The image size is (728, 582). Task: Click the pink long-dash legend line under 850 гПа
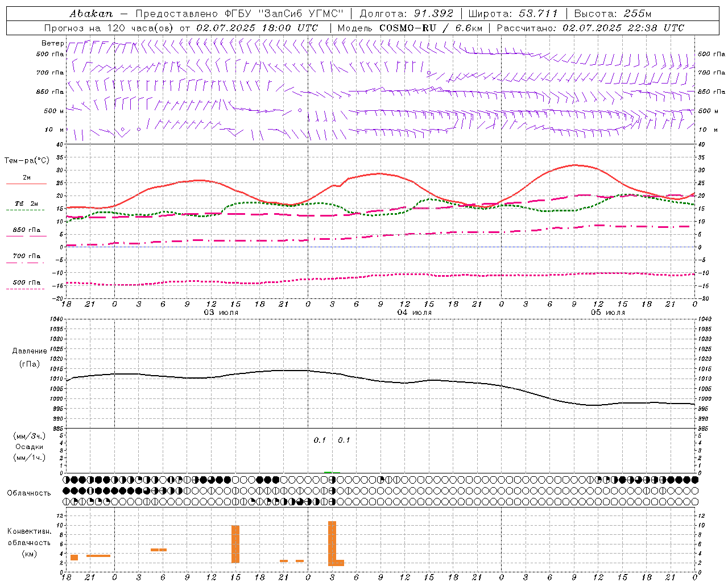pos(26,236)
